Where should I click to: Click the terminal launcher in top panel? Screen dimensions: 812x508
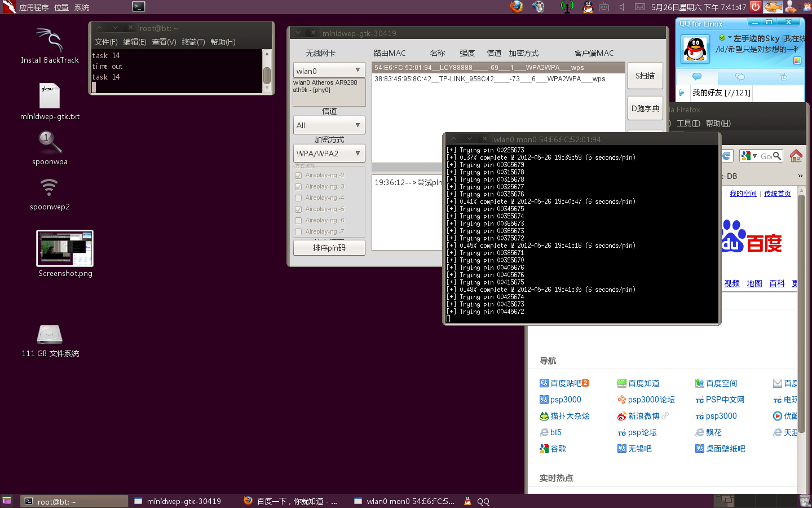[139, 7]
